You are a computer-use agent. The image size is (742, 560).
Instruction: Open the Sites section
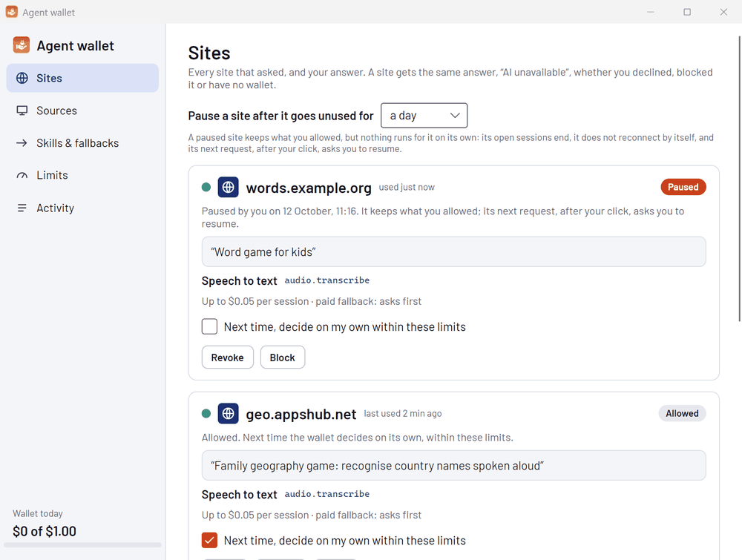(82, 78)
